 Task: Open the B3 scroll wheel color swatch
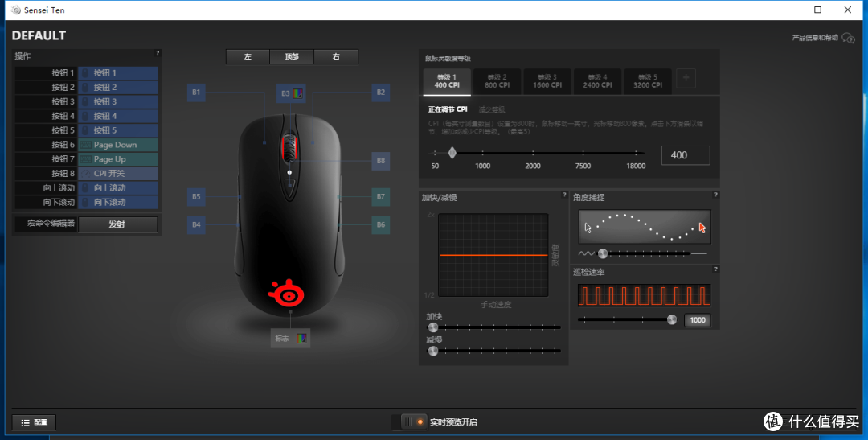pyautogui.click(x=298, y=93)
